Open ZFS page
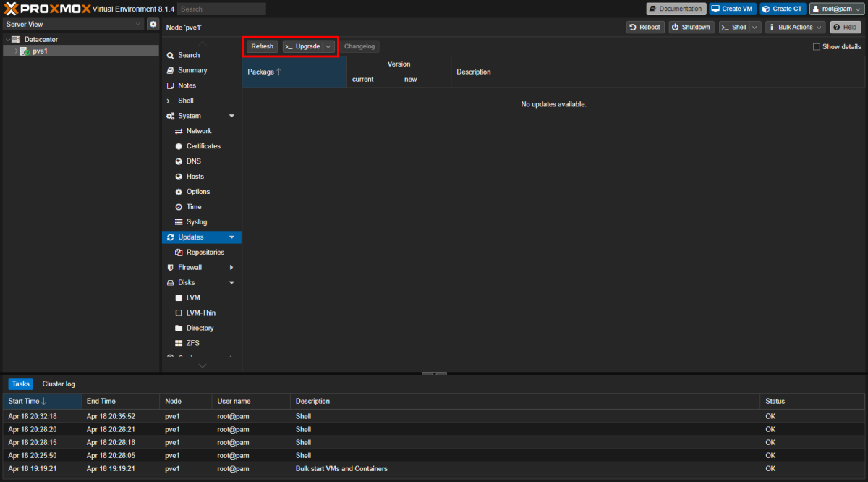 (x=192, y=344)
